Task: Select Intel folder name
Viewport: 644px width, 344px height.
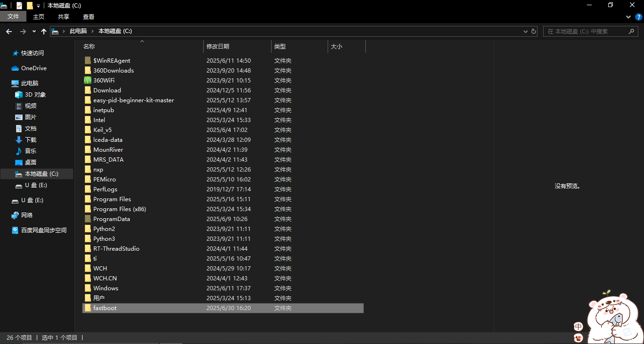Action: coord(99,120)
